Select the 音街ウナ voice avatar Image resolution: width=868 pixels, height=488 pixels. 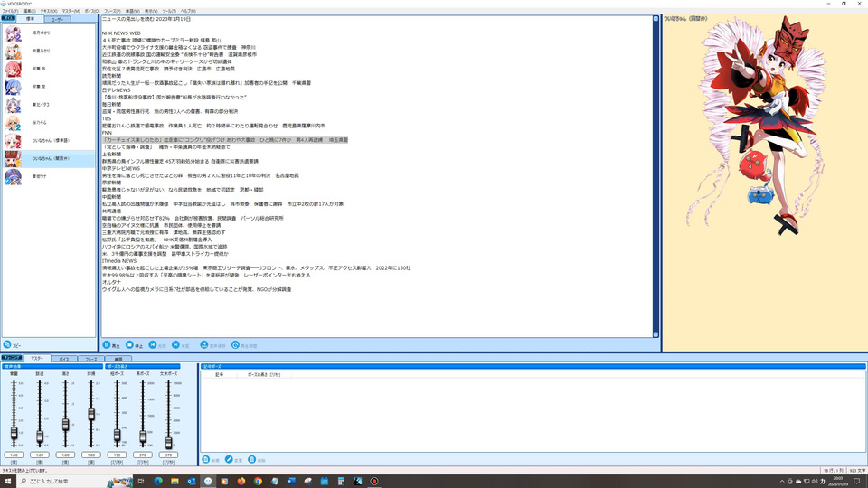pyautogui.click(x=14, y=176)
